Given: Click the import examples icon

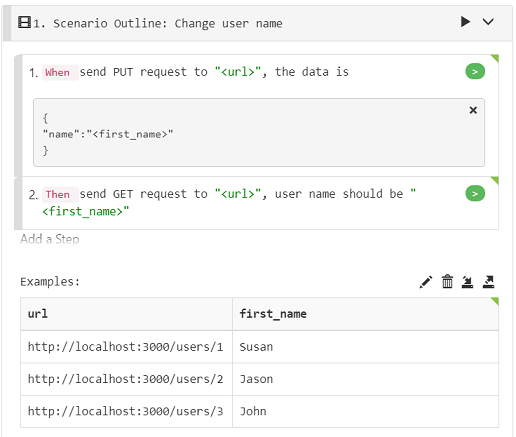Looking at the screenshot, I should coord(467,282).
